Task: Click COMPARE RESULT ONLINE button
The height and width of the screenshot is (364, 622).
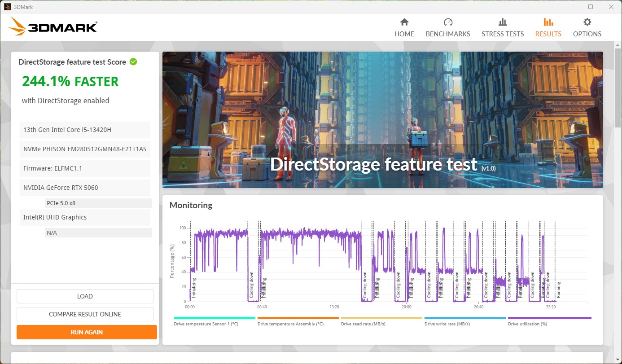Action: (x=85, y=314)
